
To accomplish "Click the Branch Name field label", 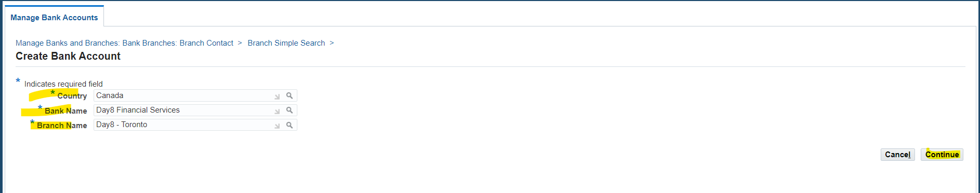I will [x=62, y=126].
